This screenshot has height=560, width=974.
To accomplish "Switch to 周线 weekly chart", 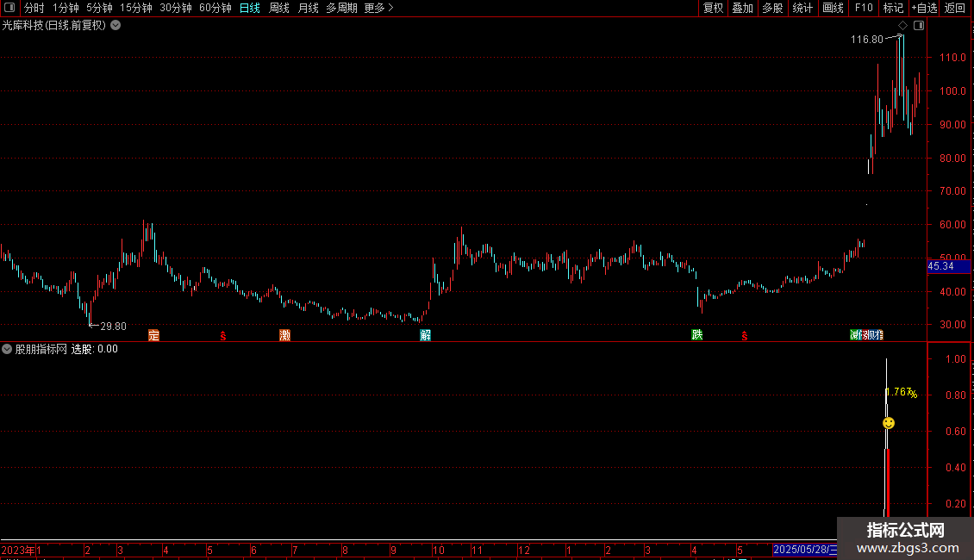I will point(279,8).
